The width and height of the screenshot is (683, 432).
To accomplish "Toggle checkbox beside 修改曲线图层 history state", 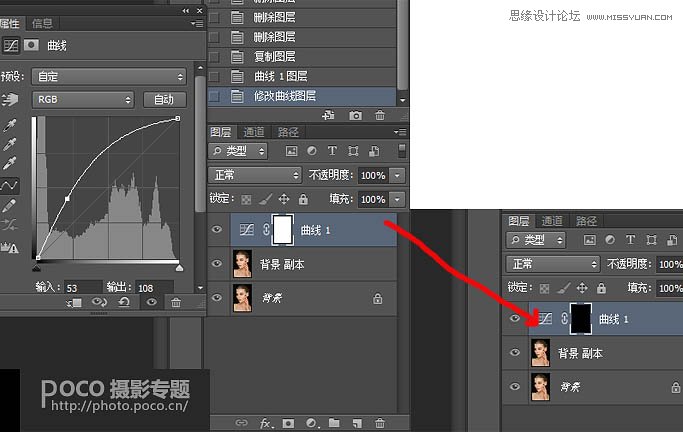I will pos(214,96).
